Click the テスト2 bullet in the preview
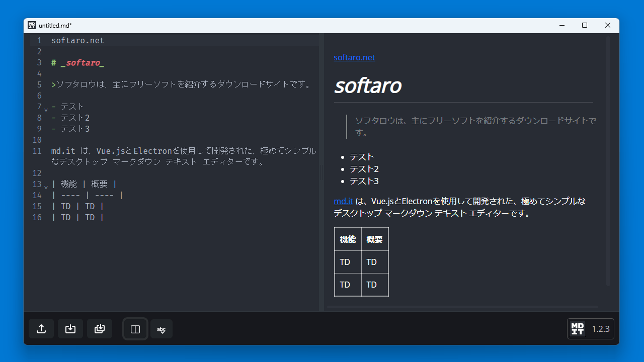This screenshot has height=362, width=644. (x=364, y=169)
